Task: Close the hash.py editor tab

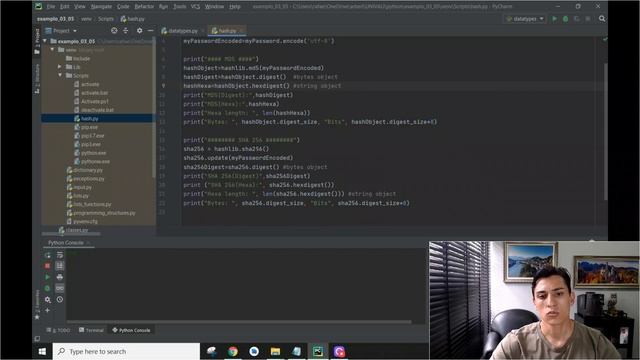Action: click(241, 31)
